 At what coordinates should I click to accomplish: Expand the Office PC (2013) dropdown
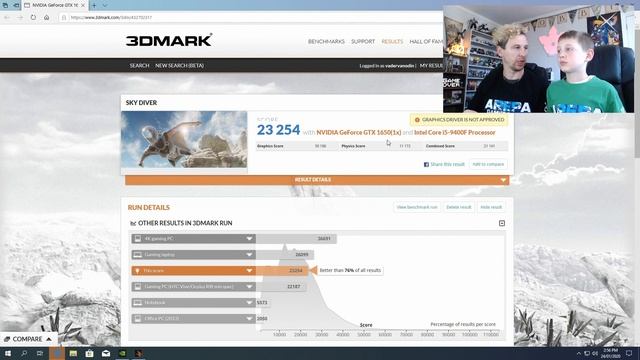click(249, 318)
